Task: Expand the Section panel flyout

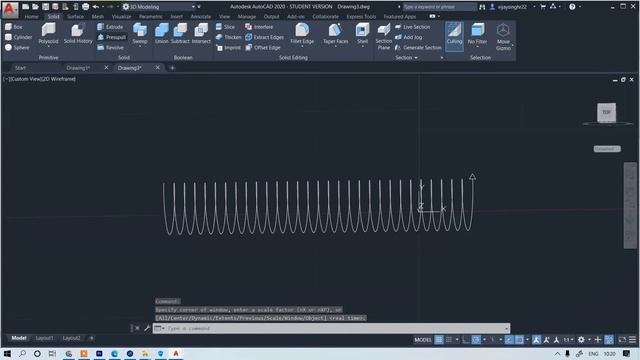Action: coord(407,58)
